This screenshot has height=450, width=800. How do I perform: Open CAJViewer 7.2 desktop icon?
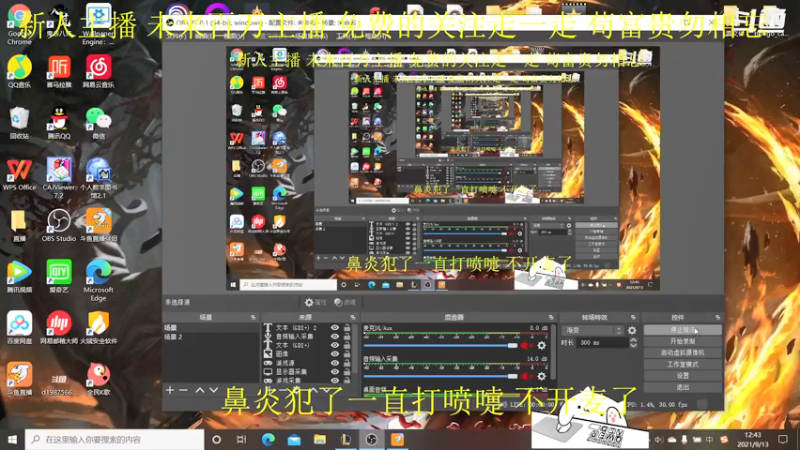click(59, 177)
